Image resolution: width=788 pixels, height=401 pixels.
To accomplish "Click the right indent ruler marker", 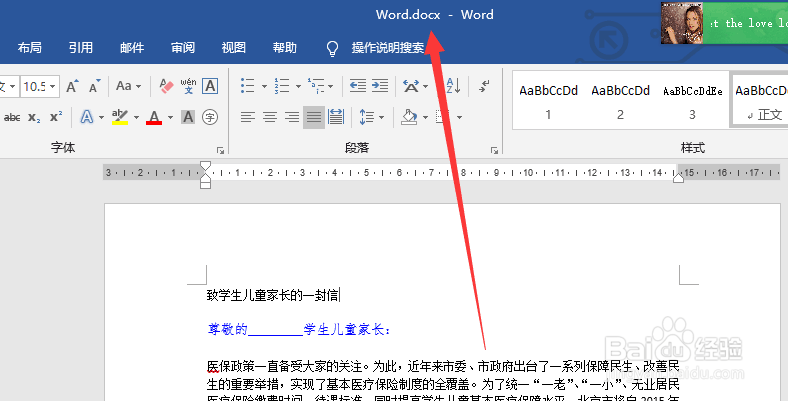I will [678, 178].
